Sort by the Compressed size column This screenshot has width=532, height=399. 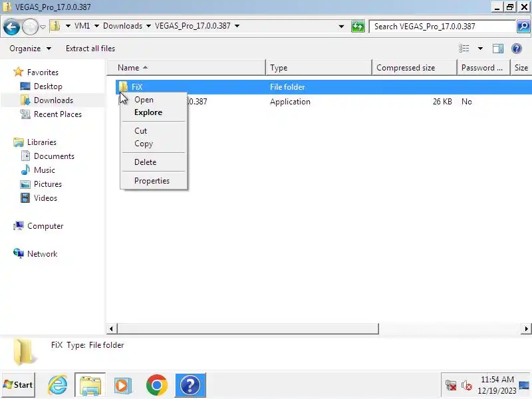pos(414,68)
